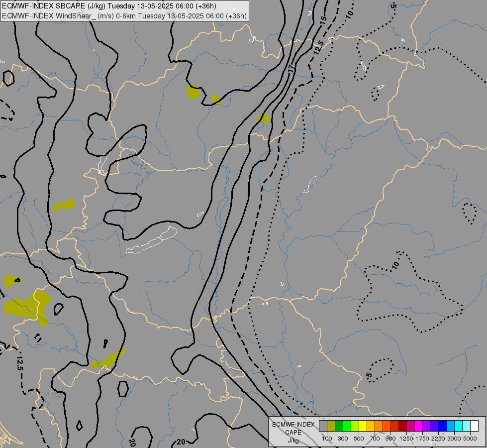
Task: Click the 100 legend value
Action: 327,439
